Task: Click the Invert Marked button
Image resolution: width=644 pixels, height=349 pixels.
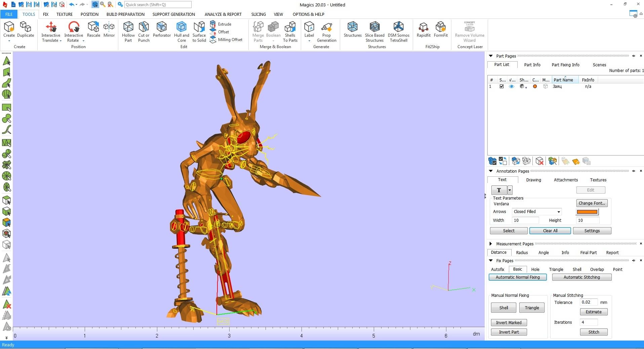Action: tap(509, 323)
